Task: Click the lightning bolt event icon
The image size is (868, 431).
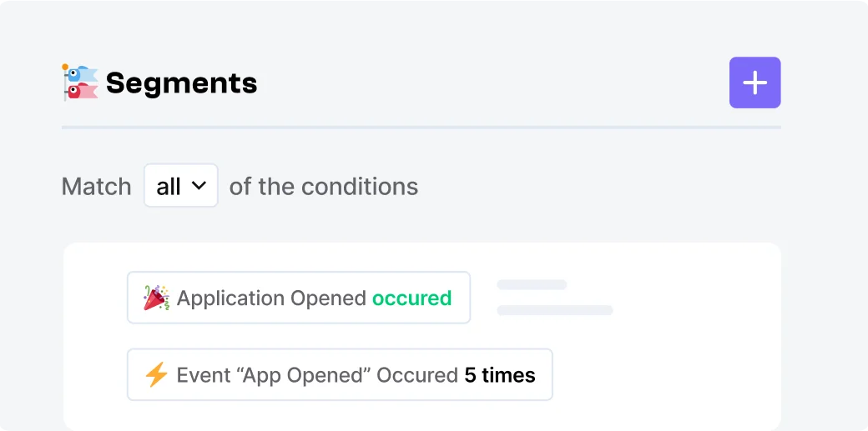Action: pos(156,375)
